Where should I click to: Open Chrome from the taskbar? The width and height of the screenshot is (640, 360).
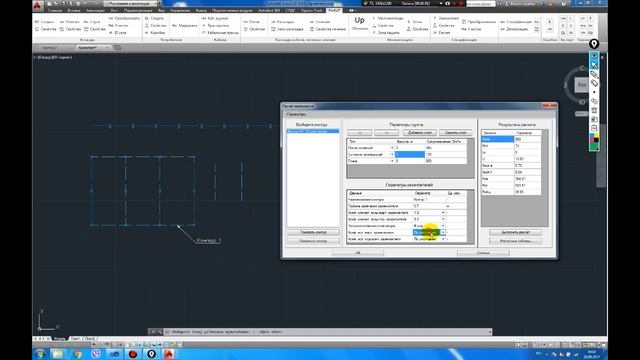coord(77,354)
